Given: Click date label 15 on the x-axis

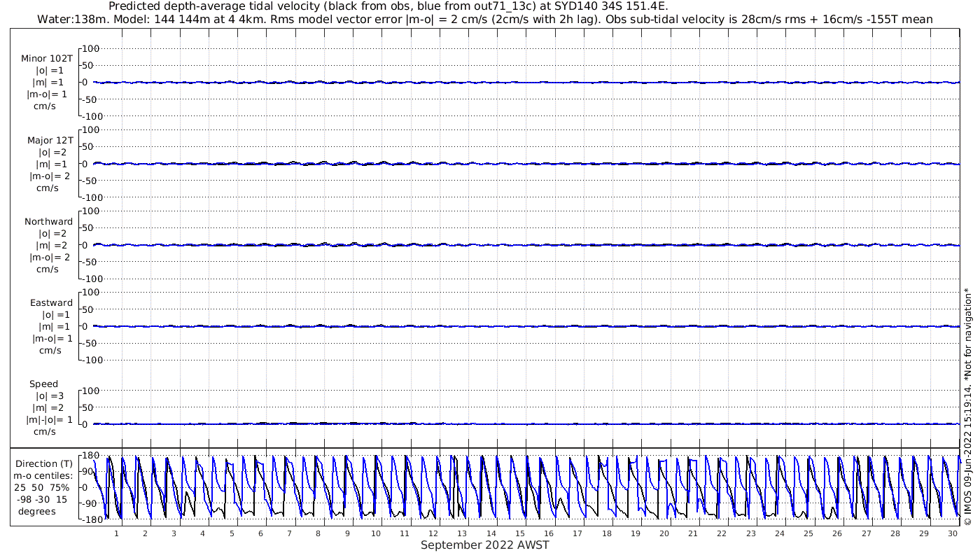Looking at the screenshot, I should coord(520,533).
